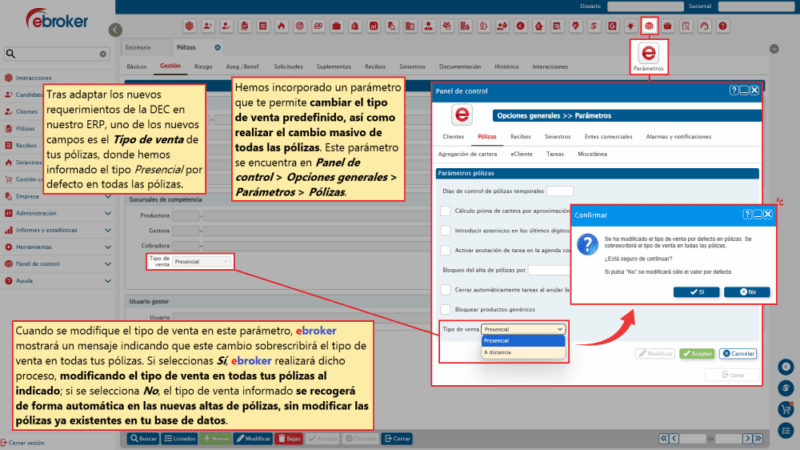This screenshot has width=800, height=450.
Task: Open the Agregación de cartera sub-tab
Action: 467,154
